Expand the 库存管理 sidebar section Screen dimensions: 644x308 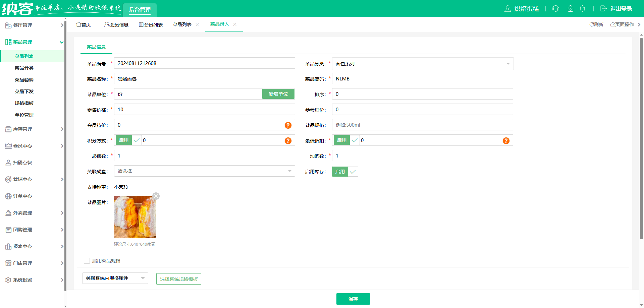22,129
